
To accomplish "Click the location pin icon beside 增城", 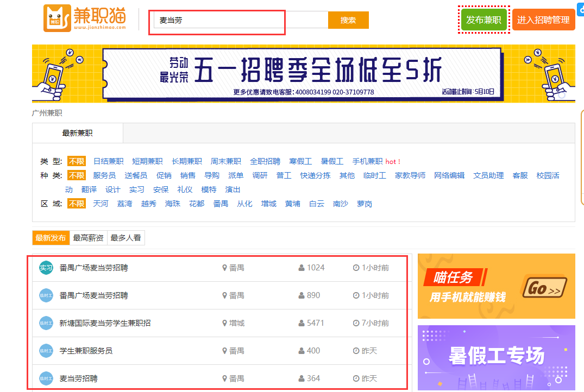I will [224, 323].
